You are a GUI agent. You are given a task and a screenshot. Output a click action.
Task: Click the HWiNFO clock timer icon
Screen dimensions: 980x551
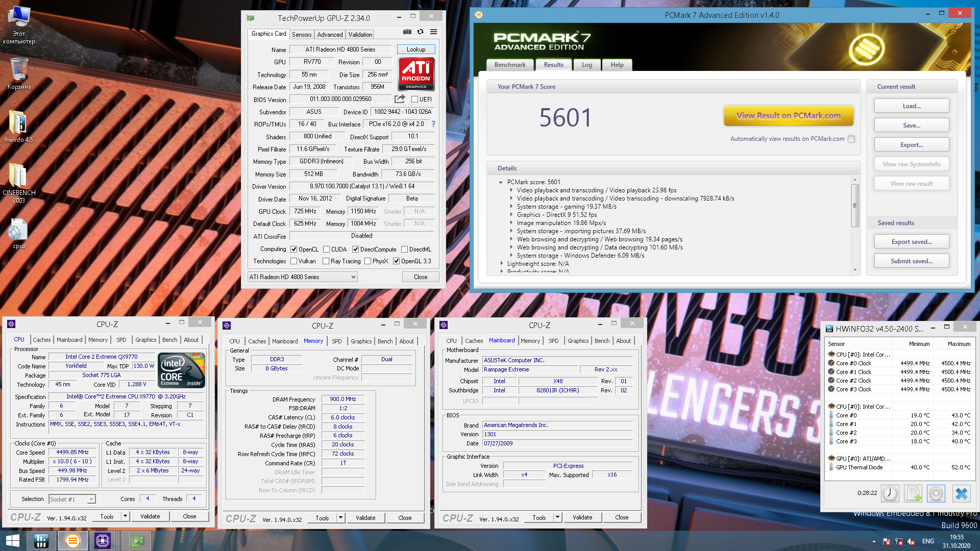(x=890, y=493)
